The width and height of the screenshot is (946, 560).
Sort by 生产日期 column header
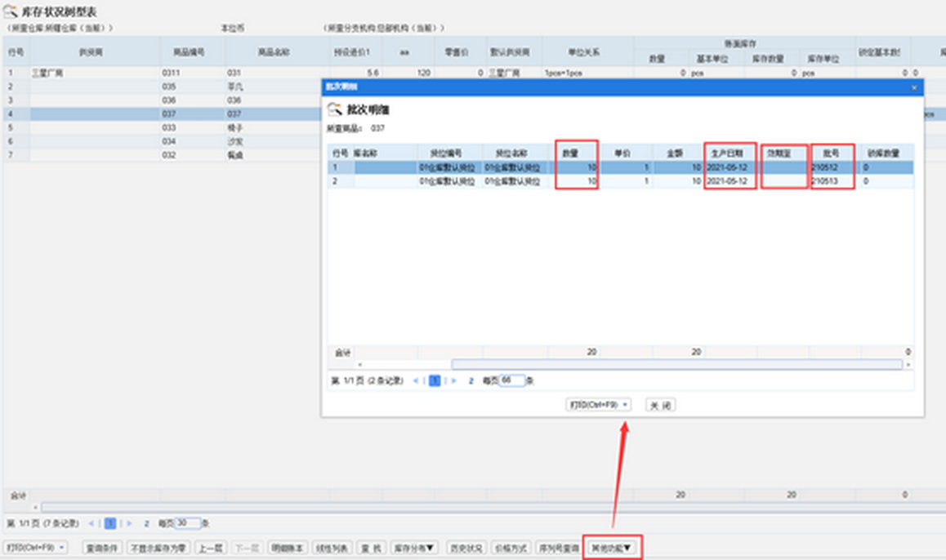729,153
